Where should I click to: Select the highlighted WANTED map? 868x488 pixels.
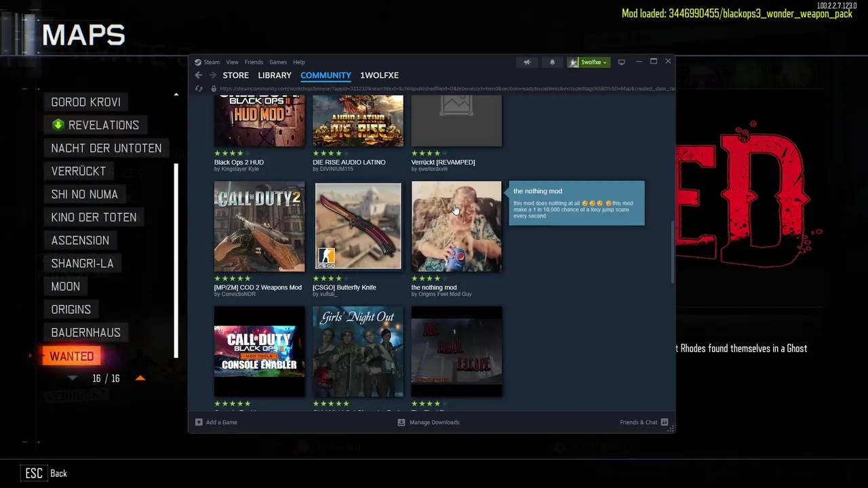click(72, 356)
